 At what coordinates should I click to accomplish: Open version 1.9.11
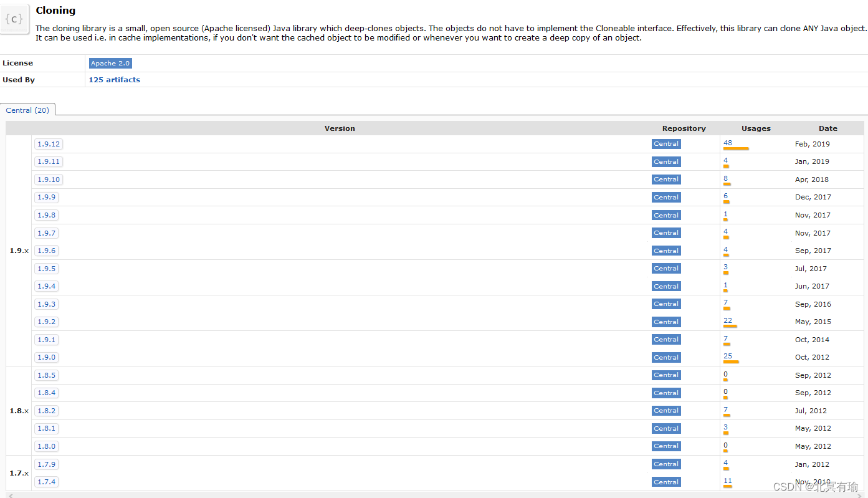[x=49, y=161]
